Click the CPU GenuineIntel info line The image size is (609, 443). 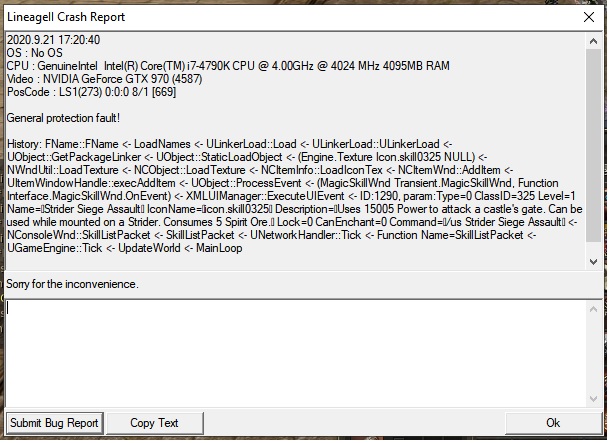pyautogui.click(x=228, y=66)
